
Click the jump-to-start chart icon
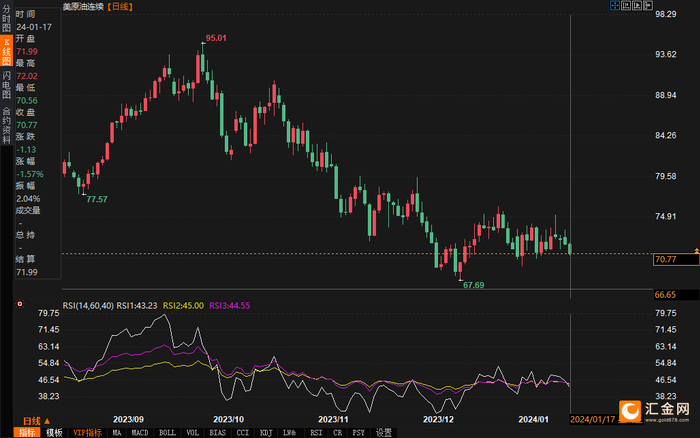click(x=626, y=5)
